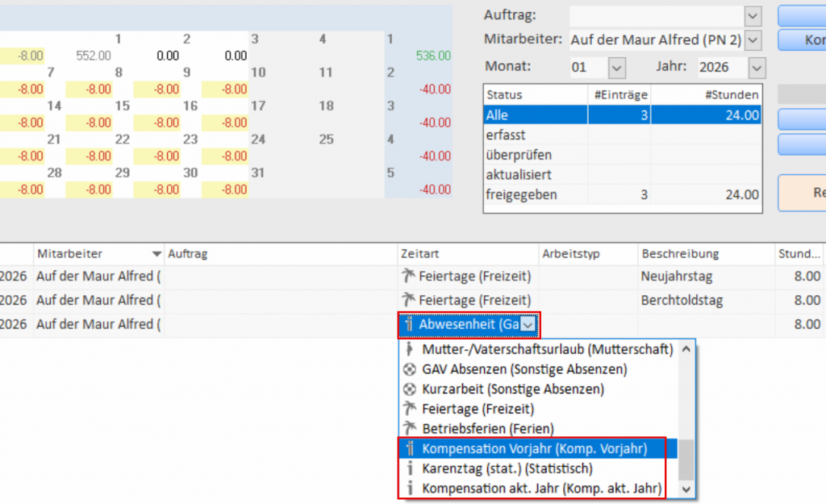Image resolution: width=826 pixels, height=504 pixels.
Task: Click the palm icon in Neujahrstag row
Action: 407,276
